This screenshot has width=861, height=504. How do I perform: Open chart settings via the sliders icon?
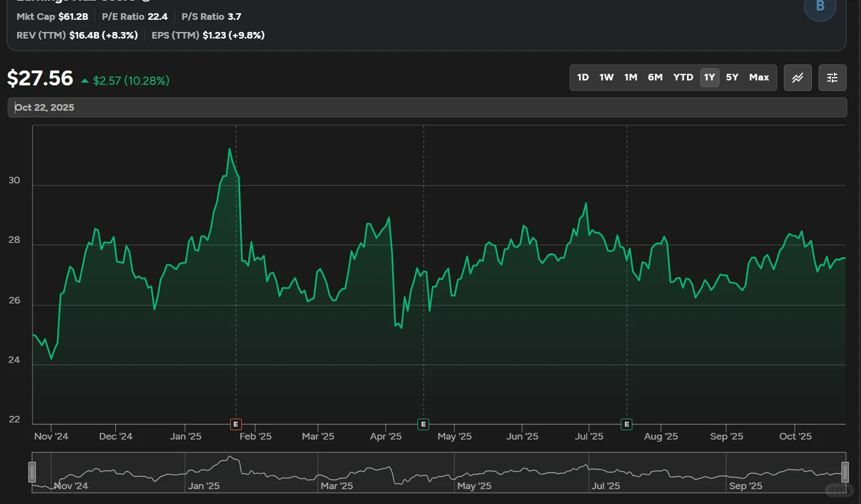tap(832, 78)
